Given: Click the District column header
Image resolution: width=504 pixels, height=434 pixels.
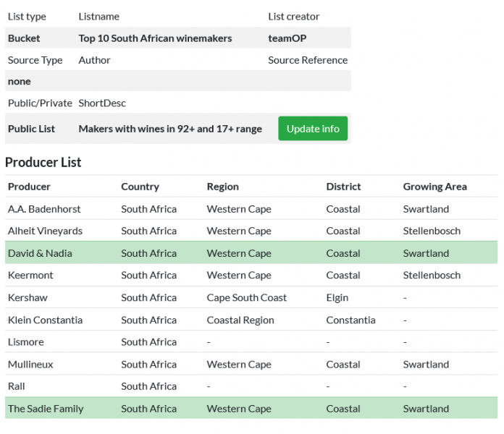Looking at the screenshot, I should (x=343, y=187).
